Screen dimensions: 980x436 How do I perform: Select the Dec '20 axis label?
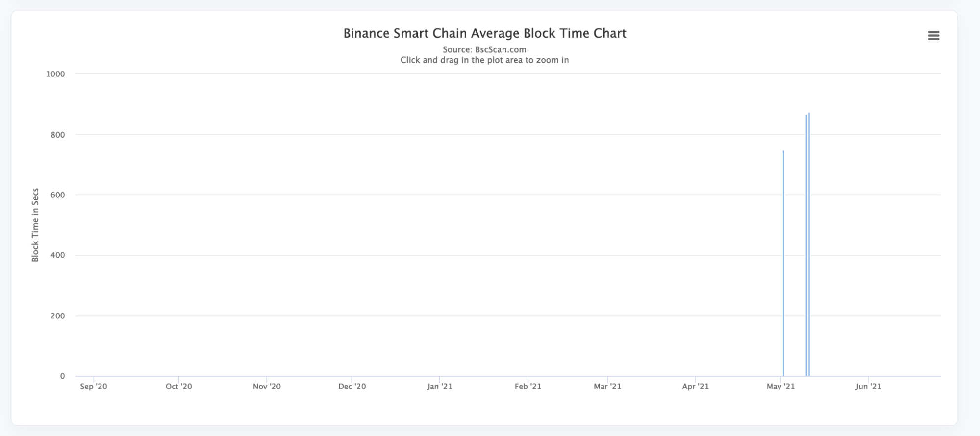tap(352, 387)
